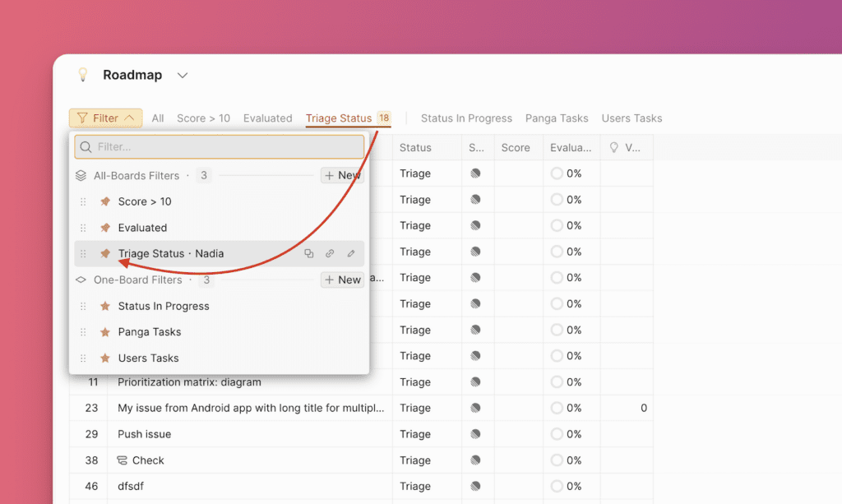842x504 pixels.
Task: Click the duplicate icon on Triage Status filter
Action: point(308,254)
